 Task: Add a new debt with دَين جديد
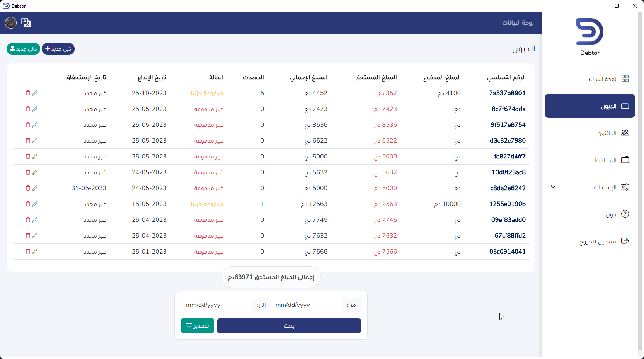point(58,49)
